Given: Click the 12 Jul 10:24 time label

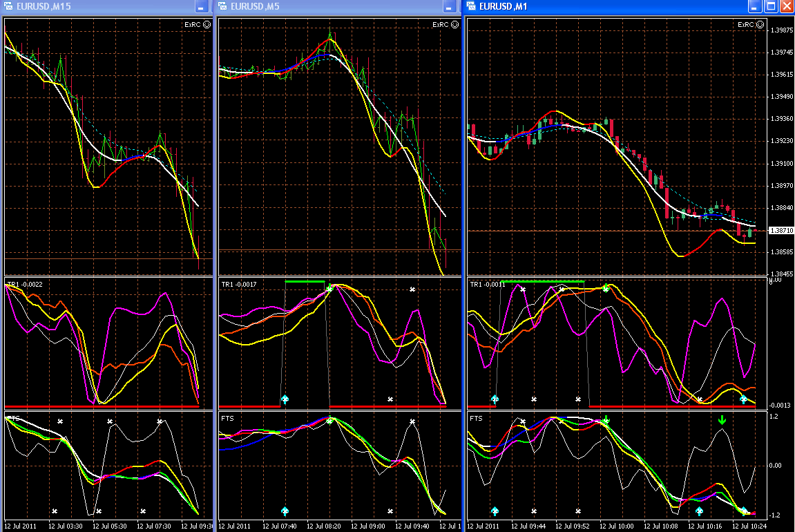Looking at the screenshot, I should (749, 526).
